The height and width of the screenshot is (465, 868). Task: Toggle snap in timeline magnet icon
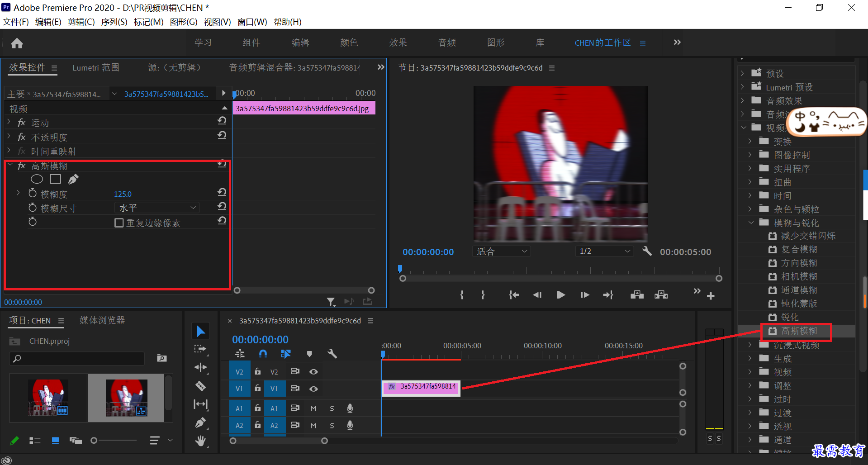coord(263,354)
